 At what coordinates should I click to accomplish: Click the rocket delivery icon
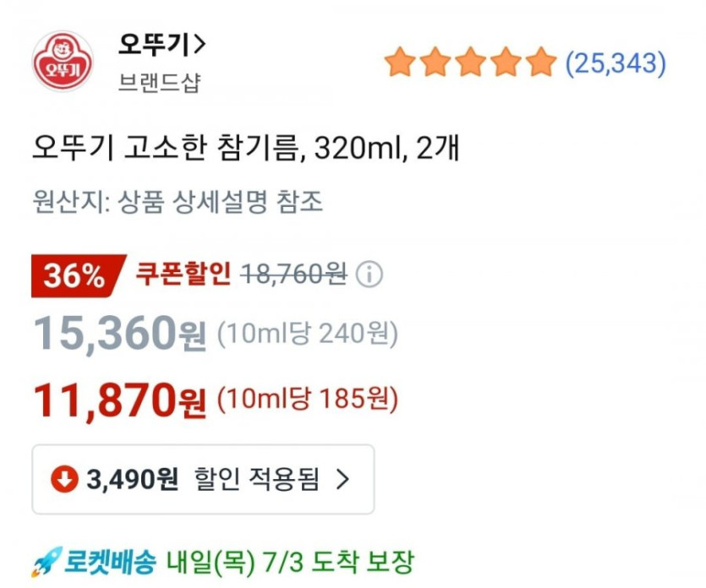click(47, 561)
